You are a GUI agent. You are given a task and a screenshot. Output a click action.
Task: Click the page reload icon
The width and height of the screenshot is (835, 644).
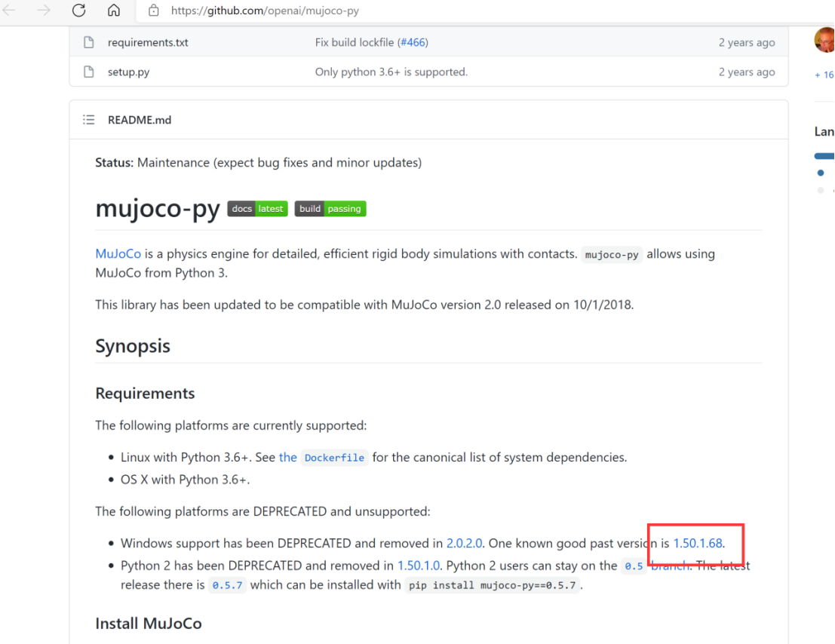tap(78, 11)
